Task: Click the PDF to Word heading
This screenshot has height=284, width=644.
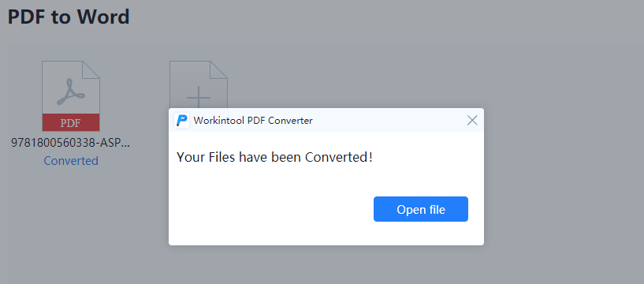Action: click(x=69, y=17)
